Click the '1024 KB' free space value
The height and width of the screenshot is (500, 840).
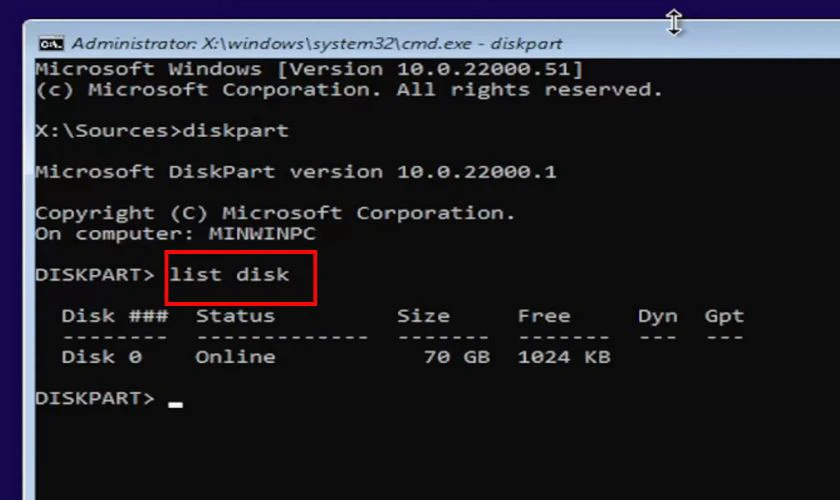564,357
